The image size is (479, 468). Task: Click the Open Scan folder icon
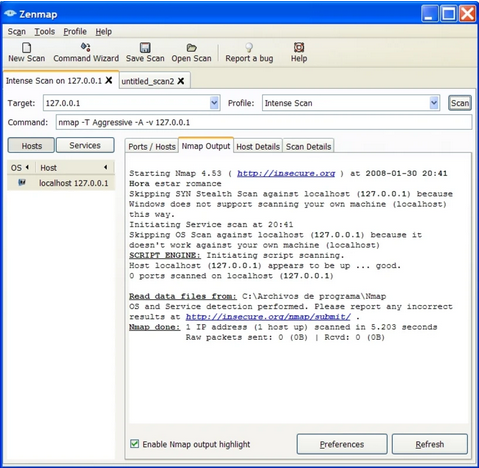click(x=191, y=47)
